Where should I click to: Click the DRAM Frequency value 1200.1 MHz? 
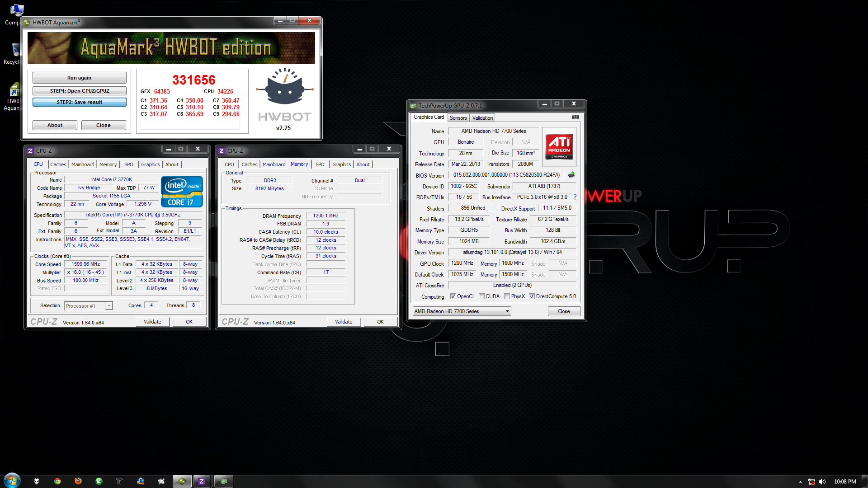[325, 216]
